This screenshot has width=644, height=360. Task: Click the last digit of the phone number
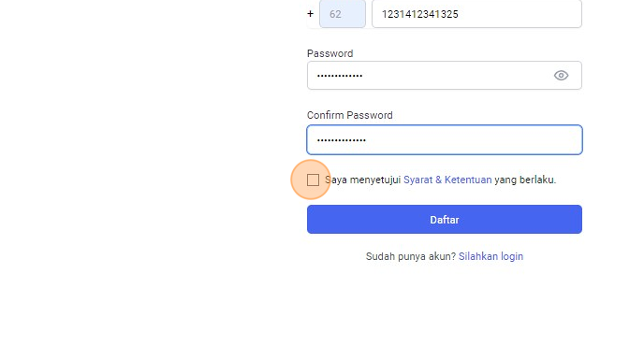point(456,14)
